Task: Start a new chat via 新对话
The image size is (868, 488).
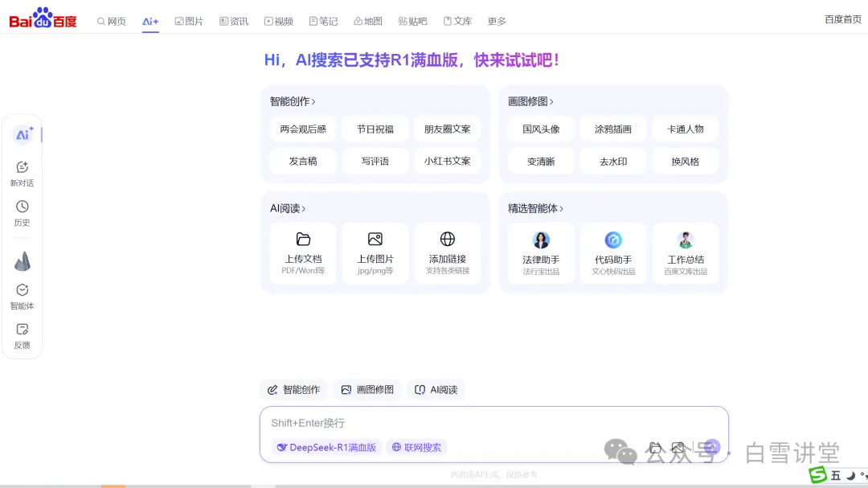Action: [23, 174]
